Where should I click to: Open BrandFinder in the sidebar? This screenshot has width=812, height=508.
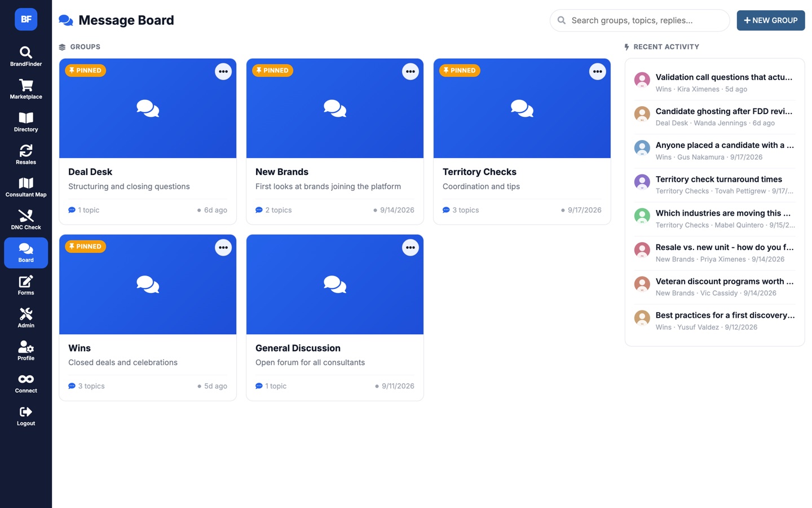tap(26, 57)
